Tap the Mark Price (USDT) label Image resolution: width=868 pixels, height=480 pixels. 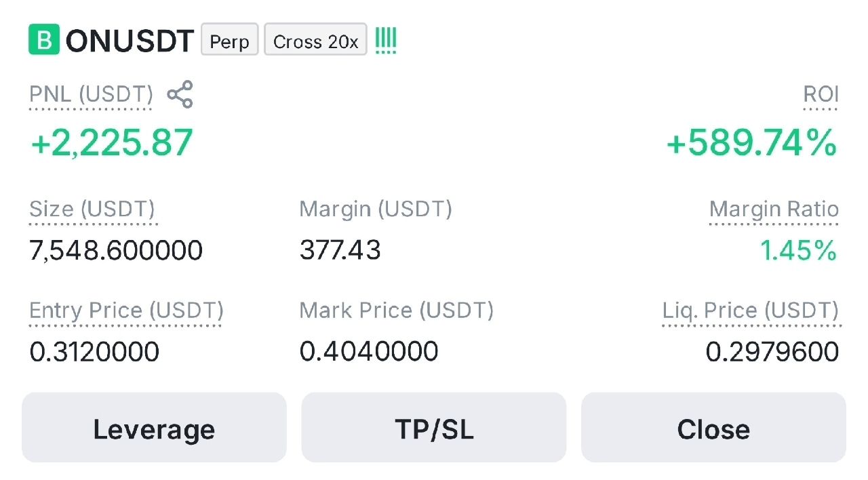(x=397, y=311)
